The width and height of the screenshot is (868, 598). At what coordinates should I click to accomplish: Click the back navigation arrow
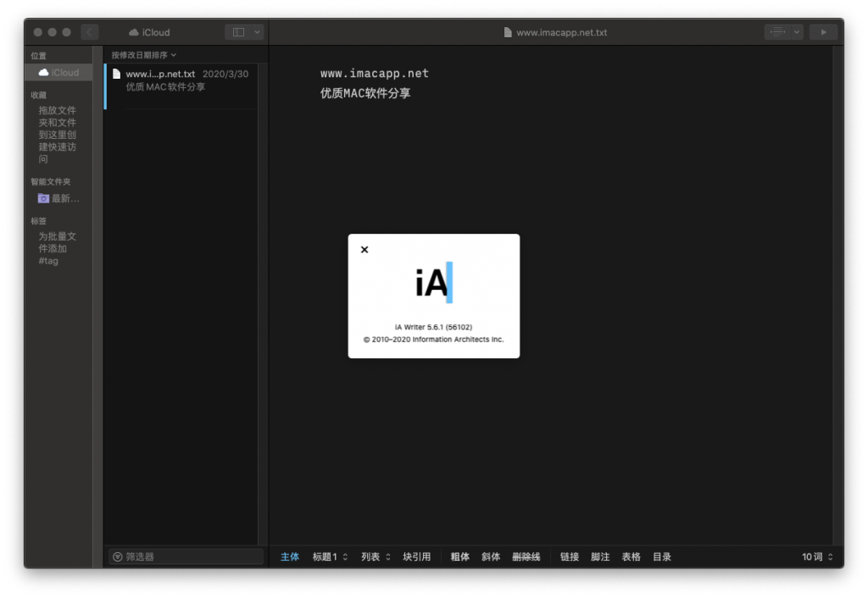pos(90,32)
